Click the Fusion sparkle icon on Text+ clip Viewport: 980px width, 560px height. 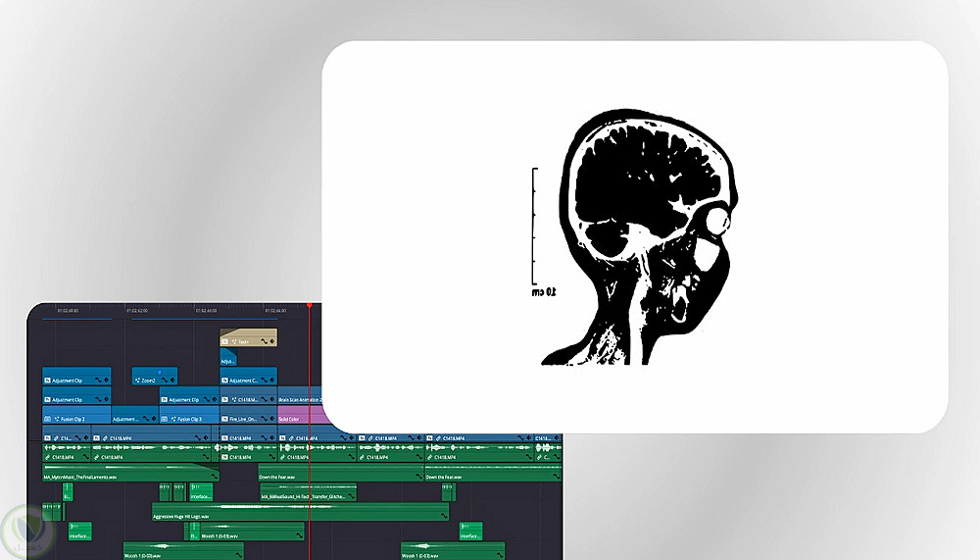(234, 341)
